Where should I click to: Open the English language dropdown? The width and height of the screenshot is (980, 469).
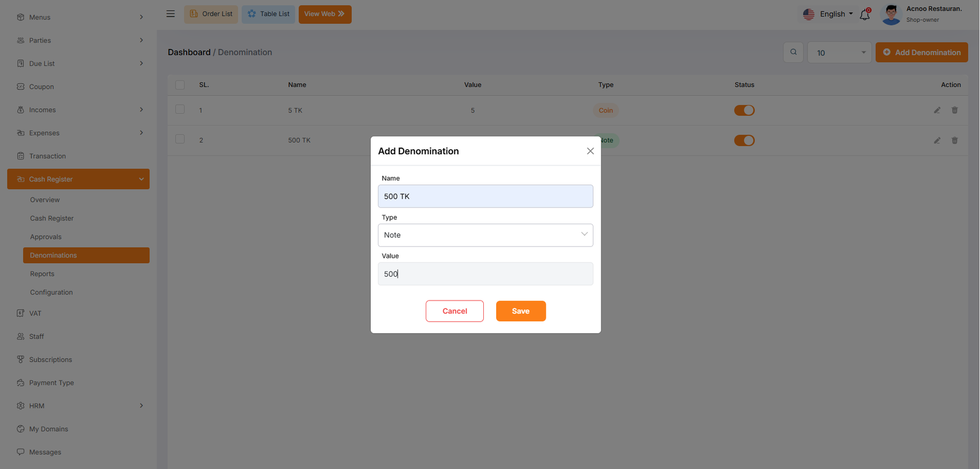[x=828, y=14]
